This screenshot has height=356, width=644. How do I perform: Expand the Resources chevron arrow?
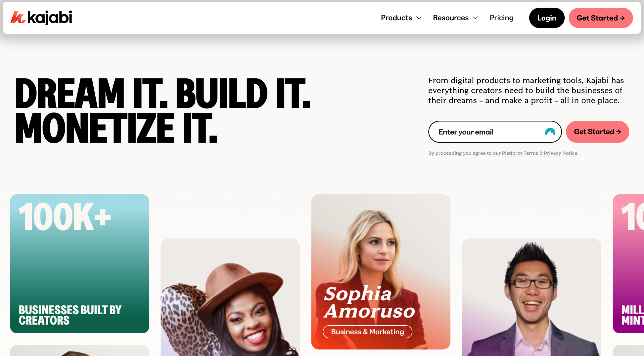(475, 18)
